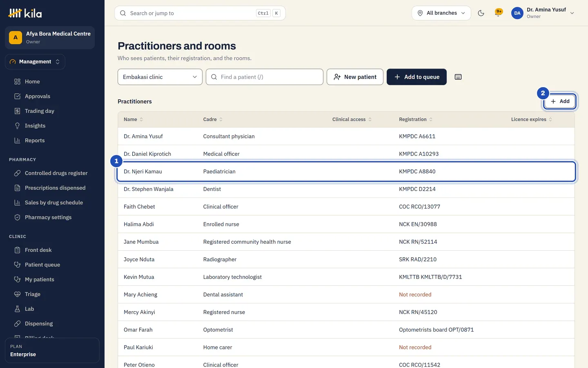Open Sales by drug schedule

(x=54, y=202)
